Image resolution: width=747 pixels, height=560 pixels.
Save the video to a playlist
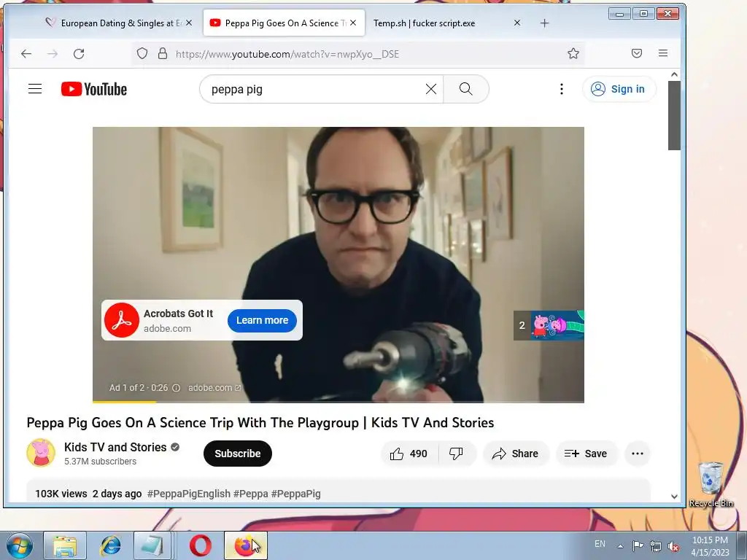(586, 454)
